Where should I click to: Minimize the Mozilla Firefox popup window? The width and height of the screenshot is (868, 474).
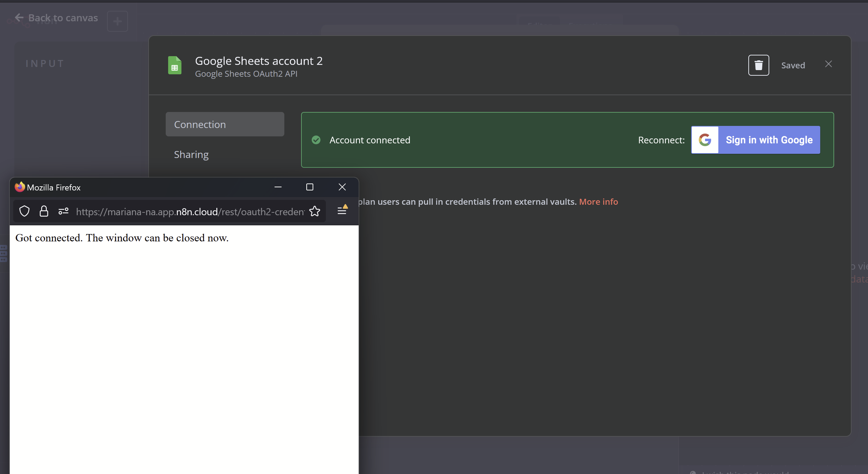(x=278, y=187)
